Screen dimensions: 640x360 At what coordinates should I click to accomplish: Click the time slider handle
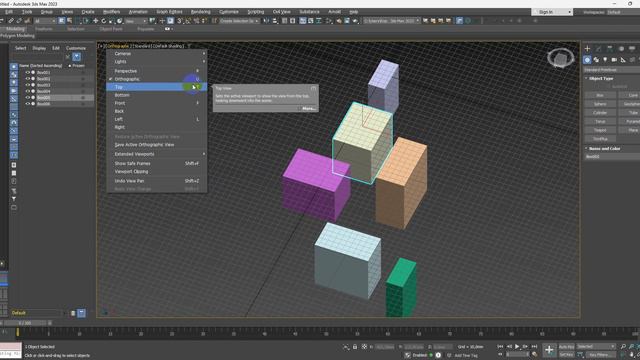coord(25,323)
